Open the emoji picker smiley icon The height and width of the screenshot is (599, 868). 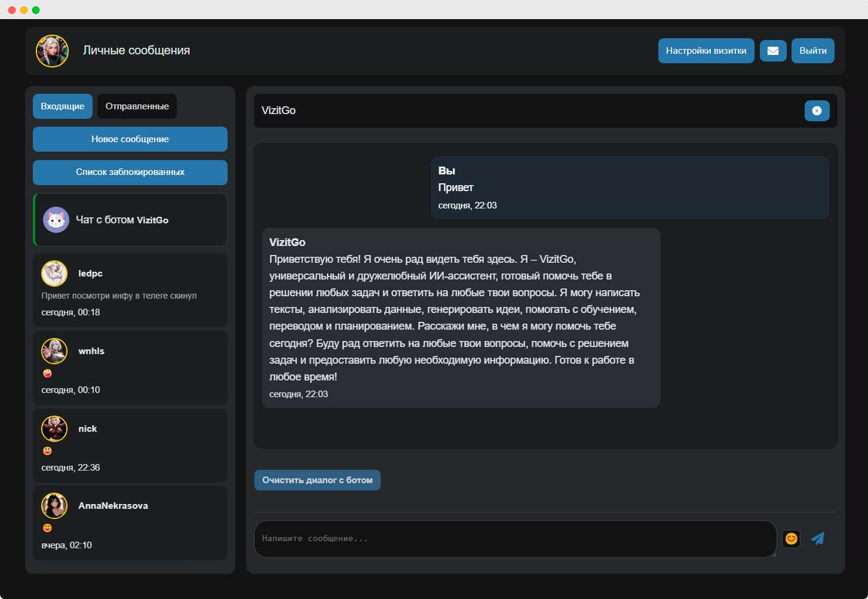[x=791, y=539]
